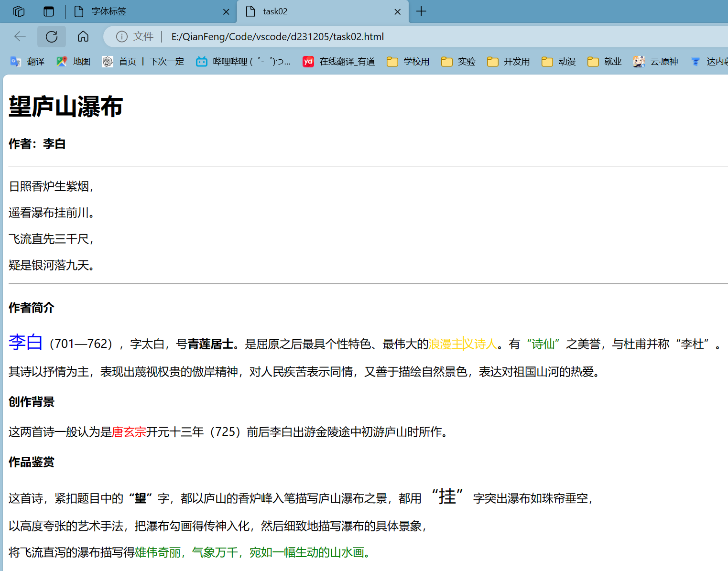Click the line 疑是银河落九天
Viewport: 728px width, 571px height.
click(52, 265)
